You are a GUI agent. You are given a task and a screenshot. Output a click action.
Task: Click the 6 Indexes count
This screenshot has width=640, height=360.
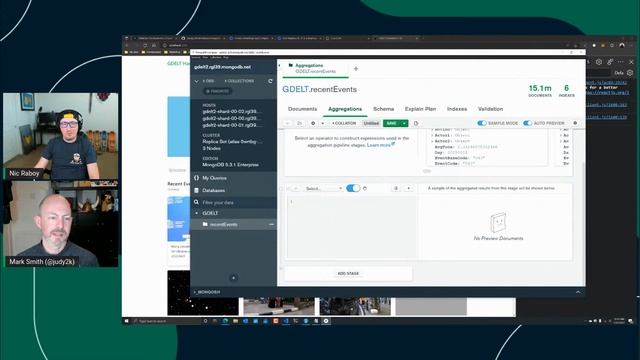click(x=567, y=91)
